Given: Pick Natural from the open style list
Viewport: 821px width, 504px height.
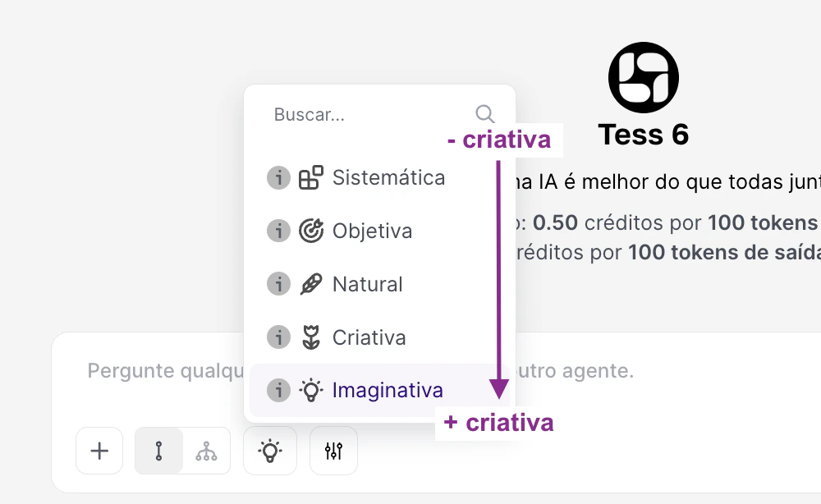Looking at the screenshot, I should click(x=367, y=284).
